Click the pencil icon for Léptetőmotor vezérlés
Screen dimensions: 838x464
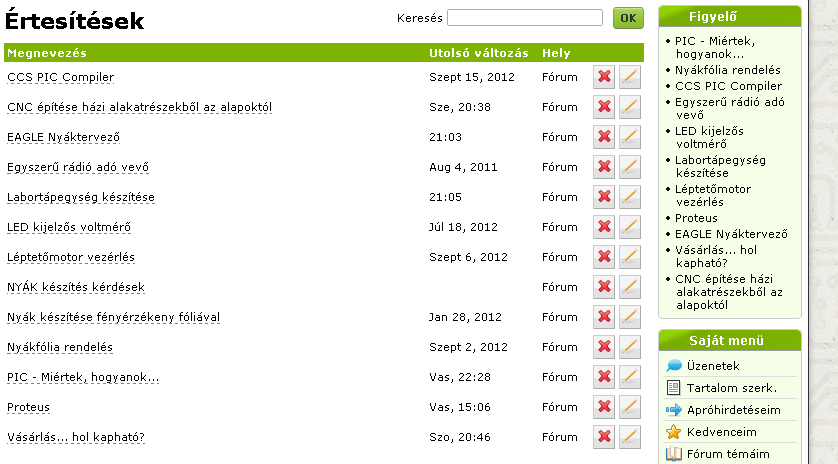[630, 257]
